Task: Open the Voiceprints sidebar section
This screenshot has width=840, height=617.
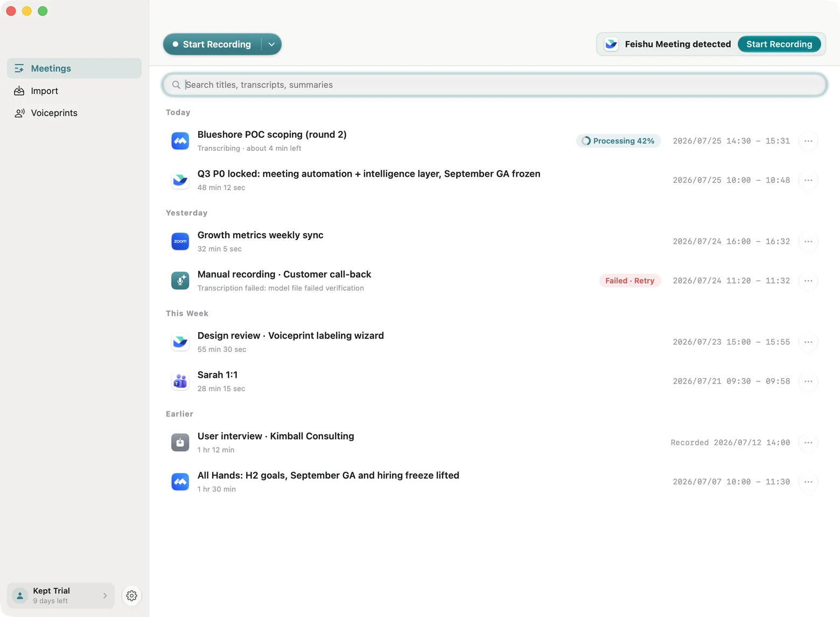Action: (x=74, y=113)
